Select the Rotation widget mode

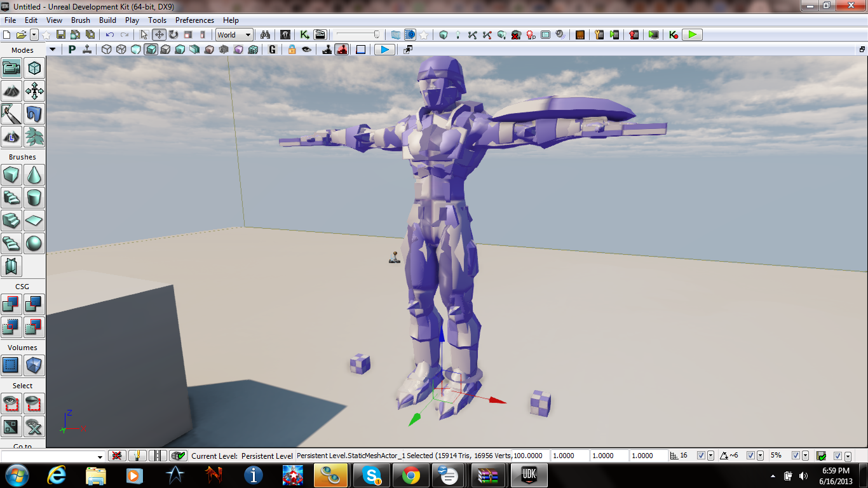click(173, 35)
